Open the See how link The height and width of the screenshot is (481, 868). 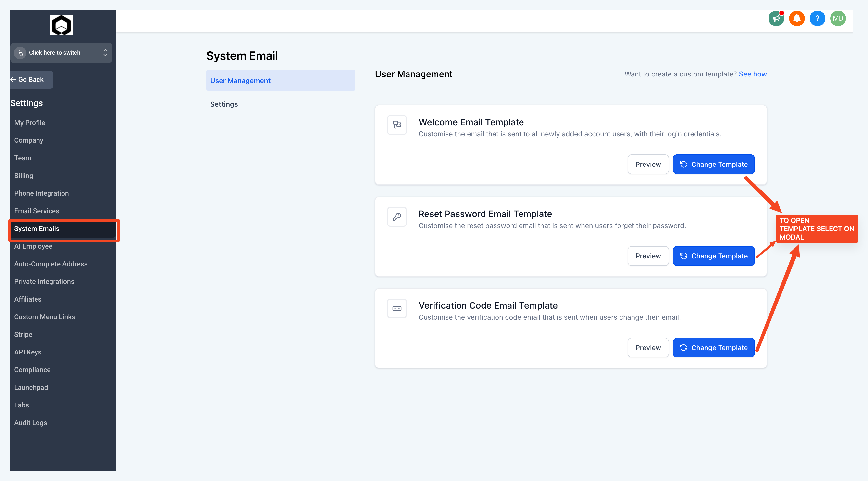point(752,74)
